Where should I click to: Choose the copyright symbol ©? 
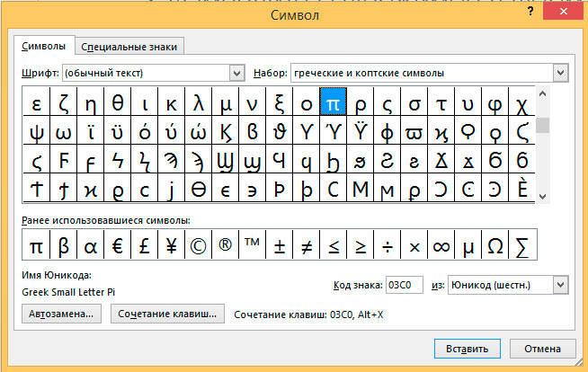199,245
